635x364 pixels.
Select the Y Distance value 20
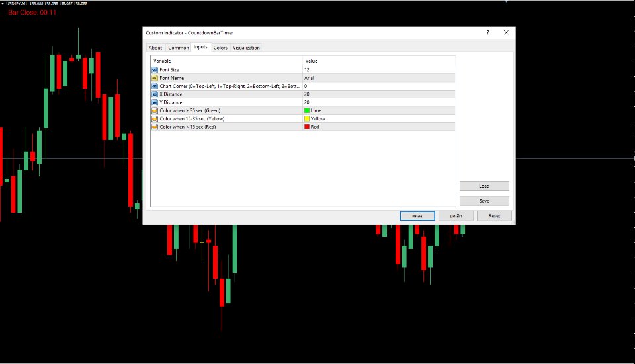[306, 102]
